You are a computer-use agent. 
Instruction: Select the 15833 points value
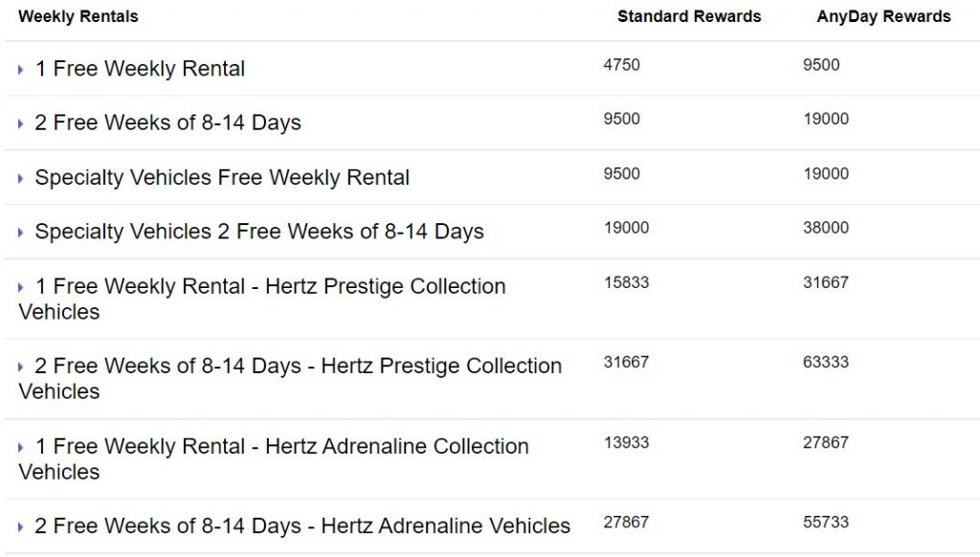point(626,282)
